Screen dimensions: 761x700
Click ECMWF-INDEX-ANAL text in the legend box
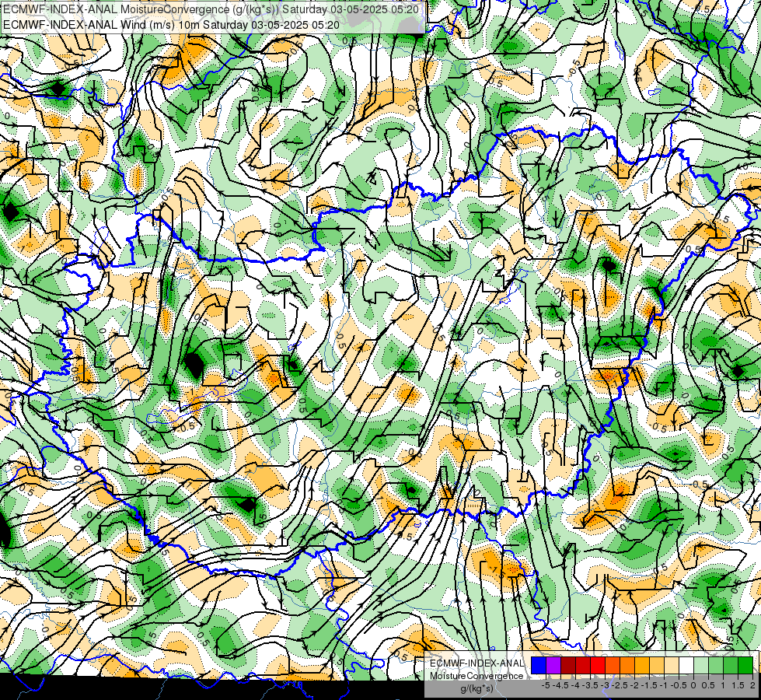pos(476,663)
